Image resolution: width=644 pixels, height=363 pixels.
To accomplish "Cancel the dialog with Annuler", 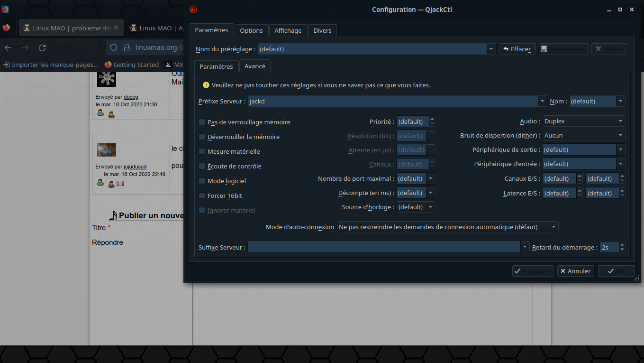I will pos(575,271).
